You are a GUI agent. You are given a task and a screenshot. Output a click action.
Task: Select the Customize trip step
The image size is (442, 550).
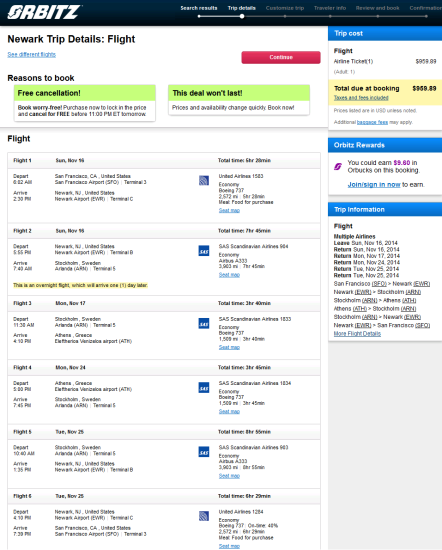[285, 8]
